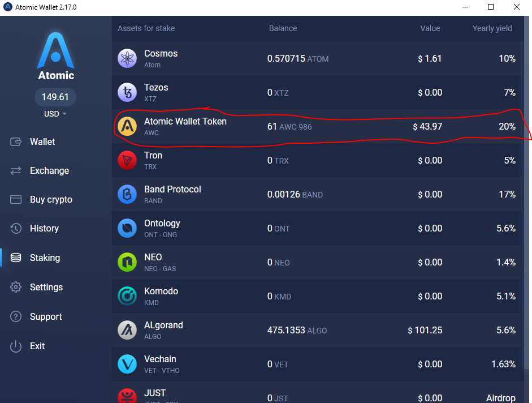Click the NEO coin icon

(127, 262)
